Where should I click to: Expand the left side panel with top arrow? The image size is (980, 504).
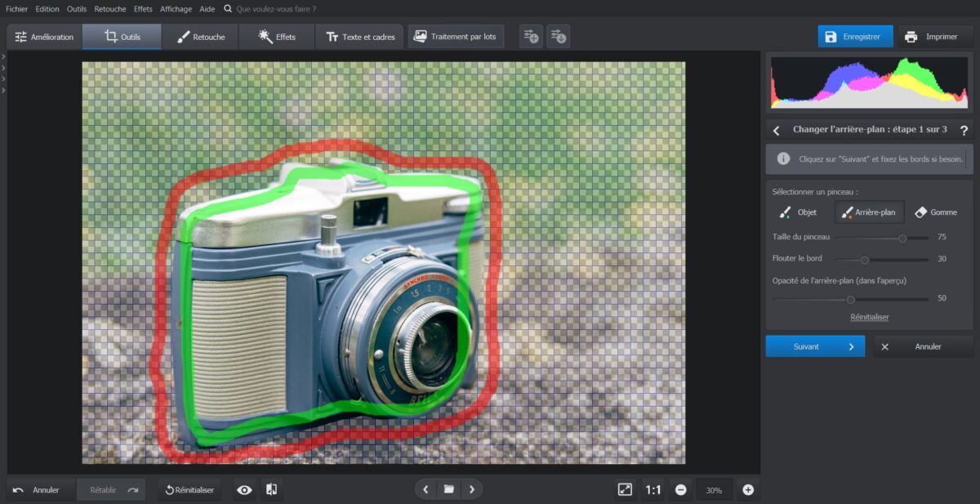coord(3,56)
